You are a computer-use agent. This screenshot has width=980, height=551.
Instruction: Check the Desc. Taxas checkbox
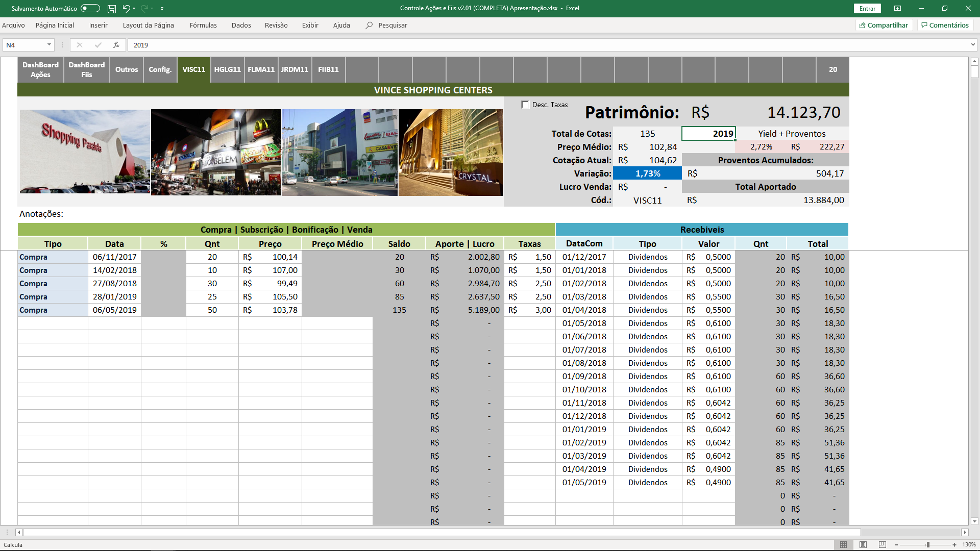point(525,105)
